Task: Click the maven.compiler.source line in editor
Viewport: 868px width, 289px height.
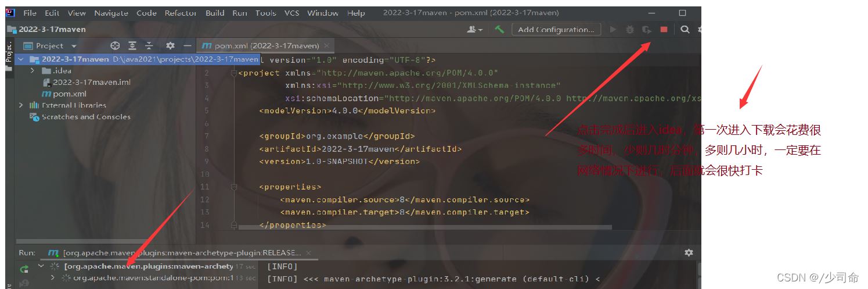Action: (405, 199)
